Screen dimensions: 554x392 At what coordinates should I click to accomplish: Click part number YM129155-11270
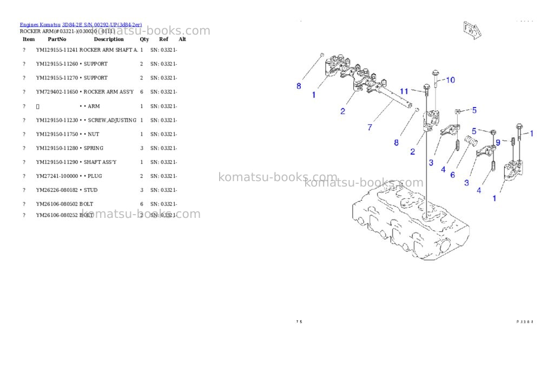(57, 78)
